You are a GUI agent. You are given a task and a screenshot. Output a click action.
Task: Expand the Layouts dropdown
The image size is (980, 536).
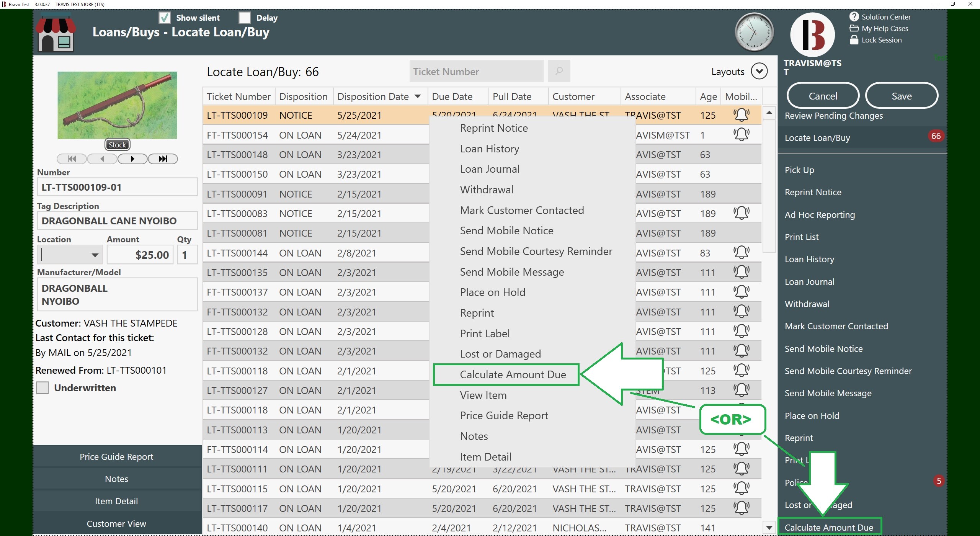(x=759, y=71)
